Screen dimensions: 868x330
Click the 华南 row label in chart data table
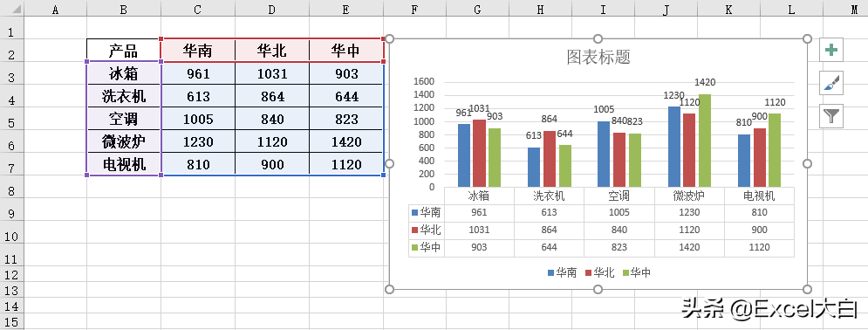click(x=426, y=212)
